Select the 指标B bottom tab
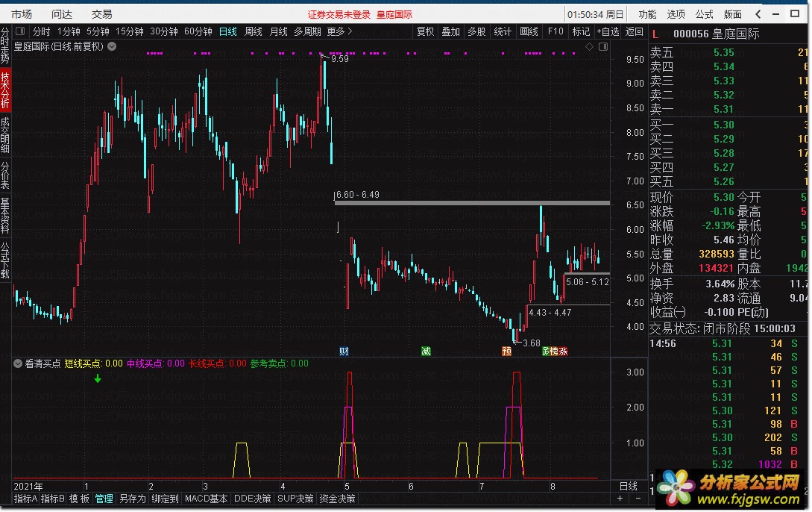Viewport: 812px width, 512px height. pos(52,499)
